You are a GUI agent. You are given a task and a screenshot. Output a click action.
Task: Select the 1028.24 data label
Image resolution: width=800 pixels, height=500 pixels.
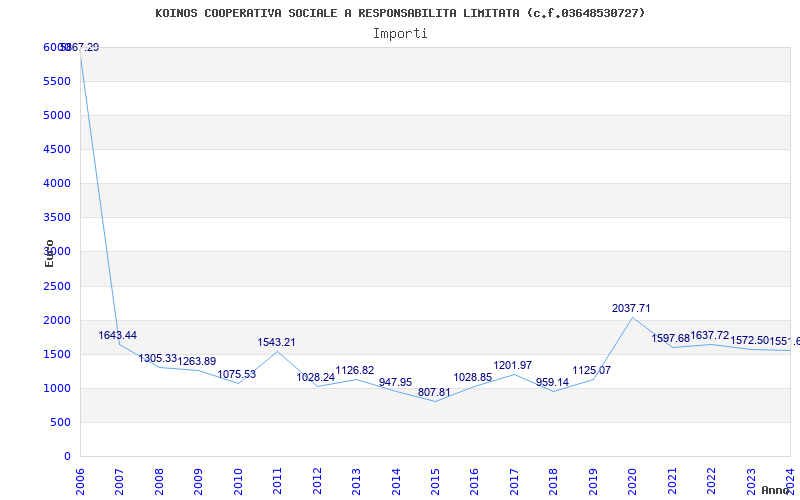[315, 377]
